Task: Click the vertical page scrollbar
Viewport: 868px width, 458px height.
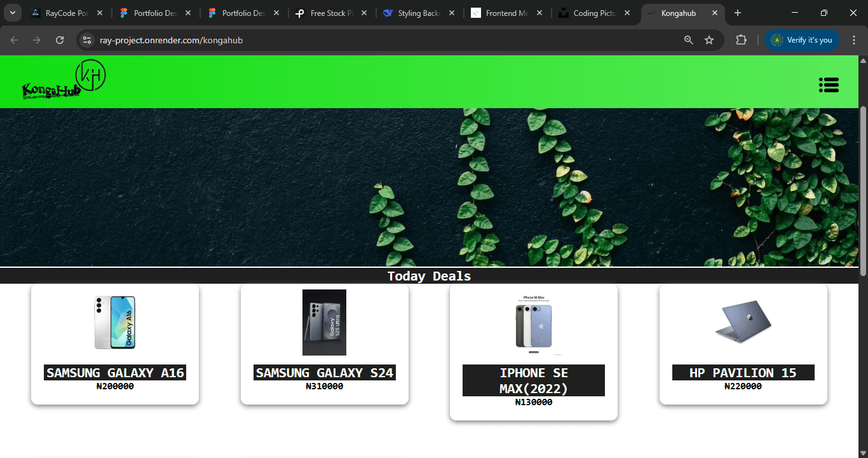Action: tap(863, 191)
